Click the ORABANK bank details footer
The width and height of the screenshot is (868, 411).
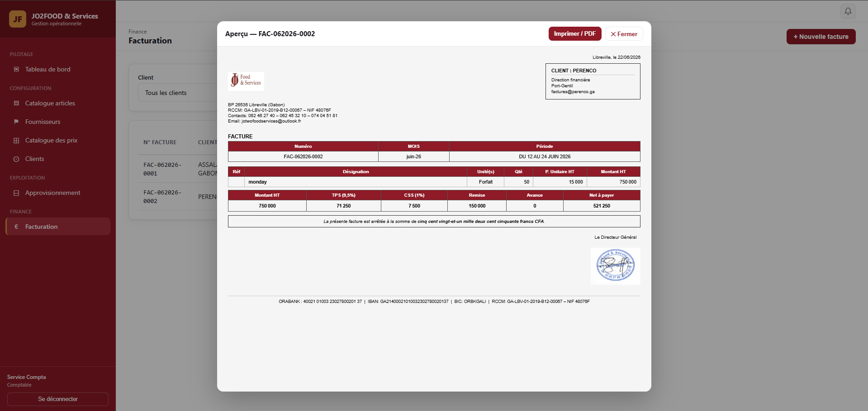434,302
